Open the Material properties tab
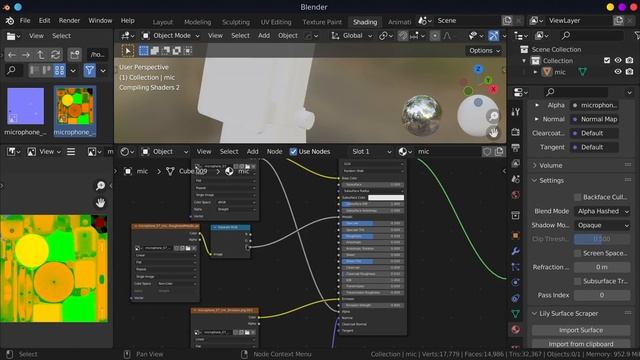 point(516,329)
